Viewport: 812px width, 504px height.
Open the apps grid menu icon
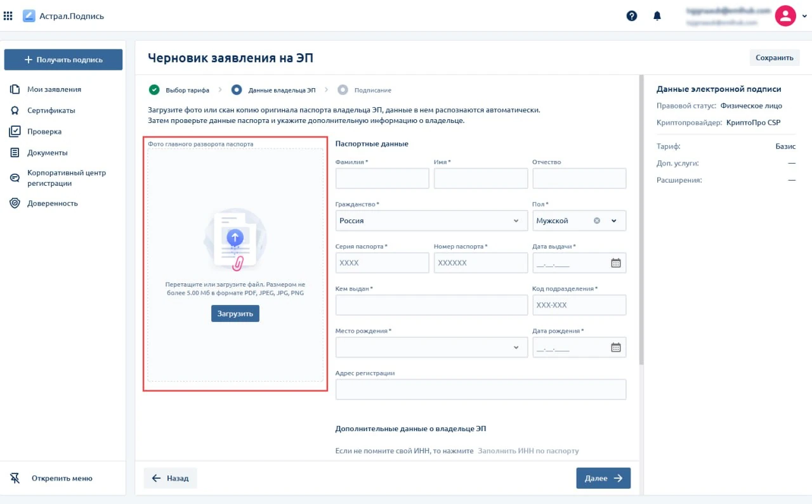(x=8, y=16)
